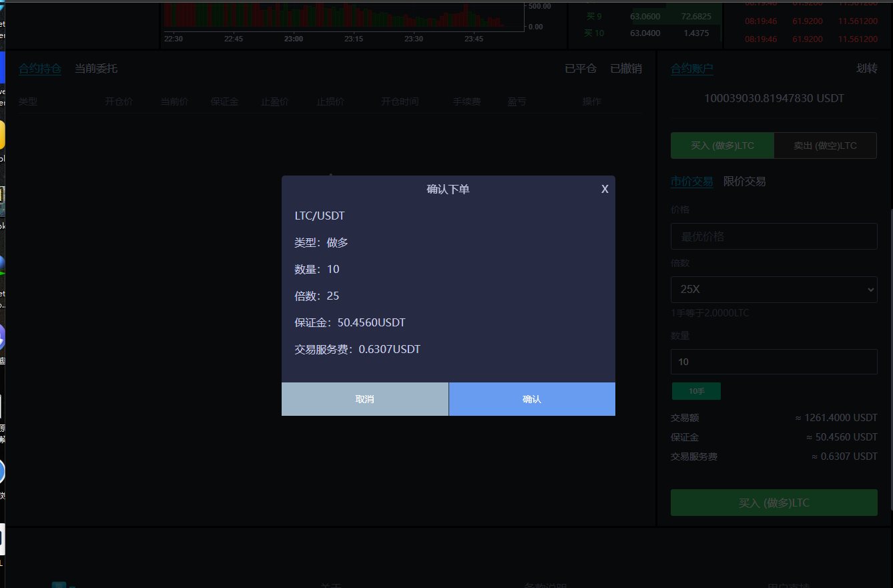Viewport: 893px width, 588px height.
Task: Click the 数量 quantity input field
Action: pos(774,362)
